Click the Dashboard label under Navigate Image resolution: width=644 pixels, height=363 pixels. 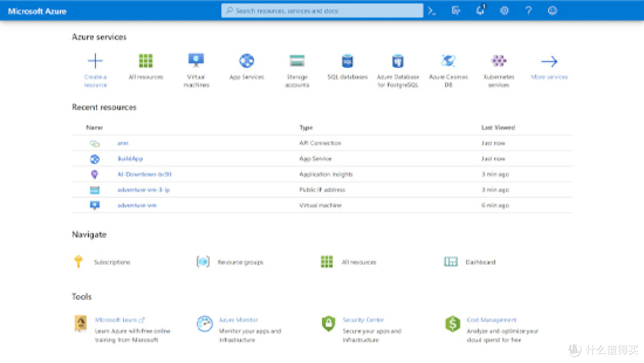pos(481,262)
